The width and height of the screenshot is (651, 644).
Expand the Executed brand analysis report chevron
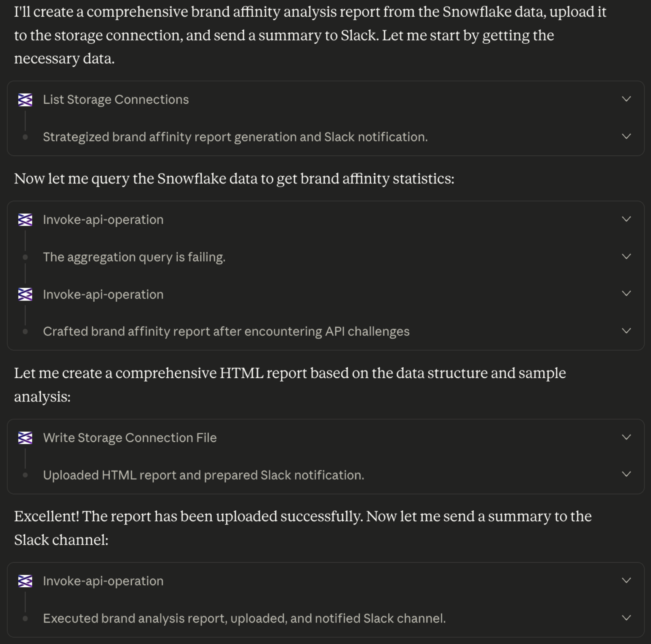coord(626,618)
